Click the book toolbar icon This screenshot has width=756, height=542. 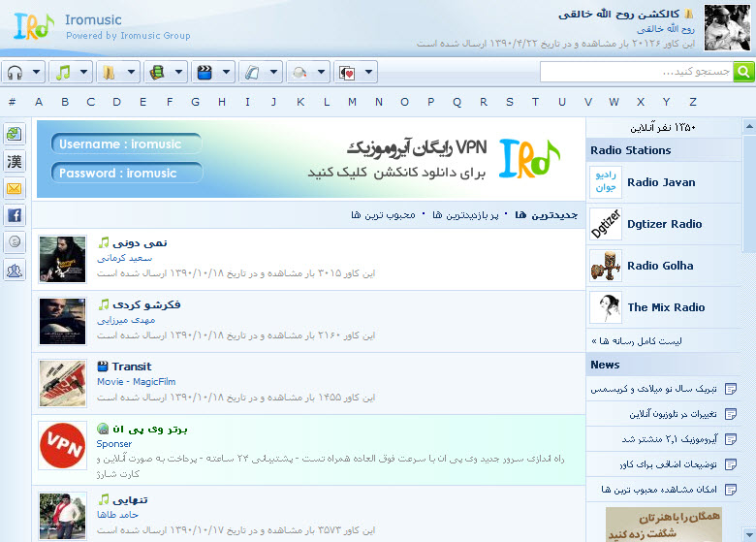click(x=252, y=73)
